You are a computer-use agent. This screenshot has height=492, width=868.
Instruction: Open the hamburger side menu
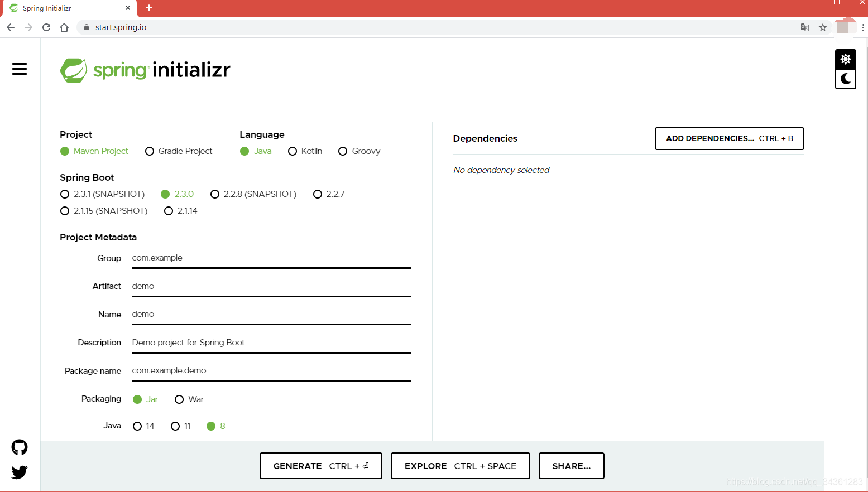click(x=20, y=69)
